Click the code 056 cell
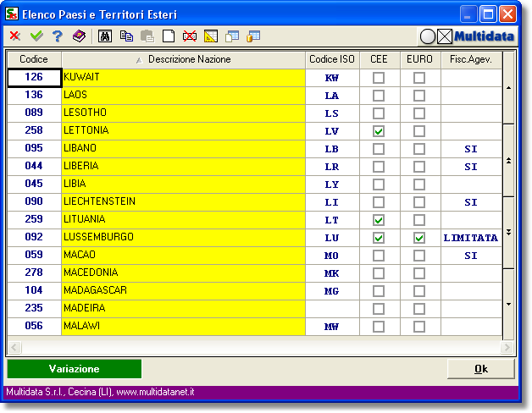Image resolution: width=532 pixels, height=413 pixels. coord(34,327)
